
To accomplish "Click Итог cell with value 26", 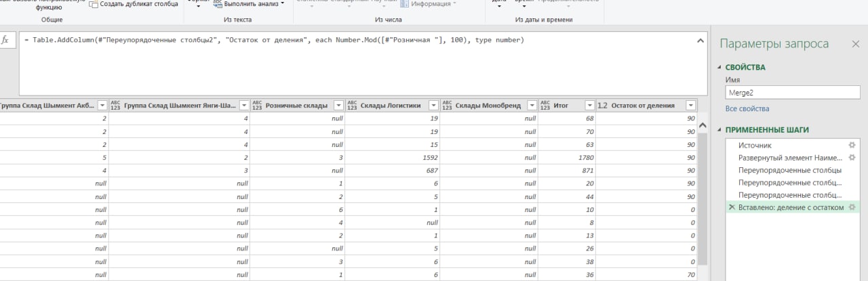I will click(x=567, y=248).
